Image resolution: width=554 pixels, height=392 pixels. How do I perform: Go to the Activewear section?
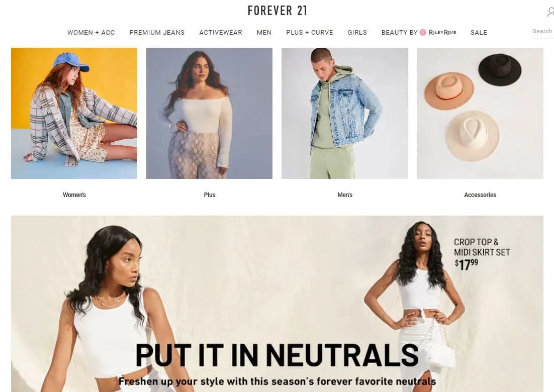pos(221,33)
